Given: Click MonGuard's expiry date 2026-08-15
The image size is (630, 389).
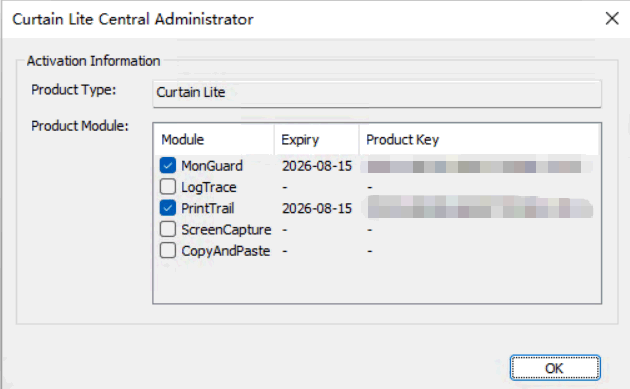Looking at the screenshot, I should [317, 166].
